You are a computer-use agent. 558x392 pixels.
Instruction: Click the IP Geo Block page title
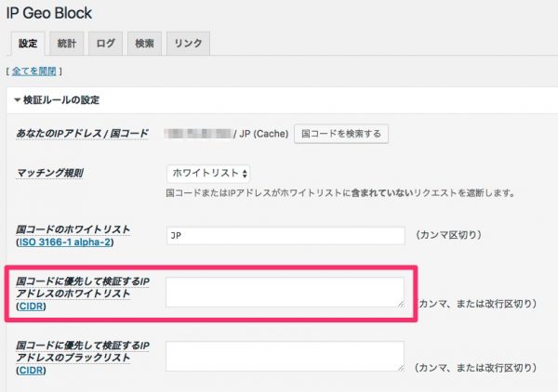(x=49, y=14)
